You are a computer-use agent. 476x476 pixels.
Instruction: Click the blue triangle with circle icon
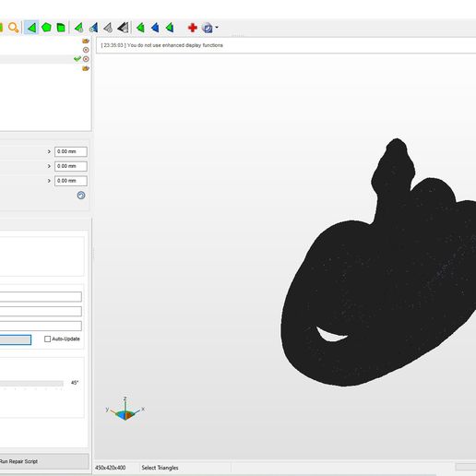(93, 28)
